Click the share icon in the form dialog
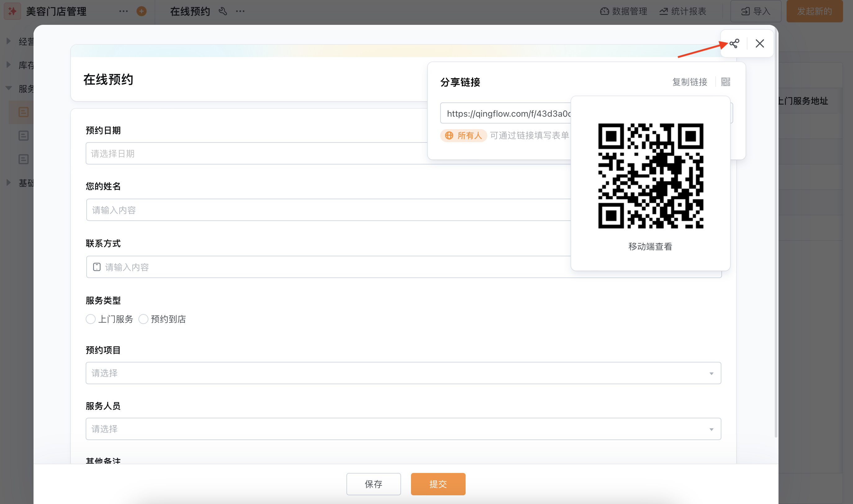The height and width of the screenshot is (504, 853). tap(734, 43)
